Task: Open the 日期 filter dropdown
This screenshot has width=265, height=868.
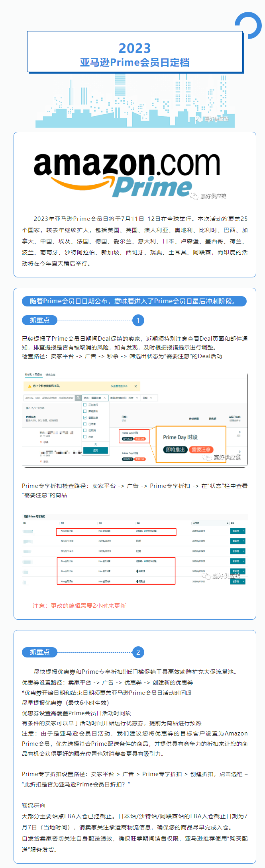Action: point(149,398)
